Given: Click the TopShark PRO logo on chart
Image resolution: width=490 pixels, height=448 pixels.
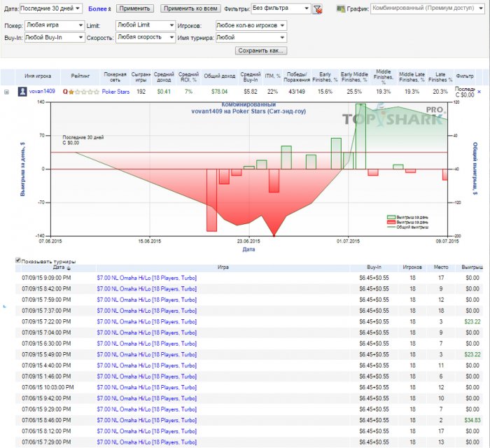Looking at the screenshot, I should pos(393,120).
